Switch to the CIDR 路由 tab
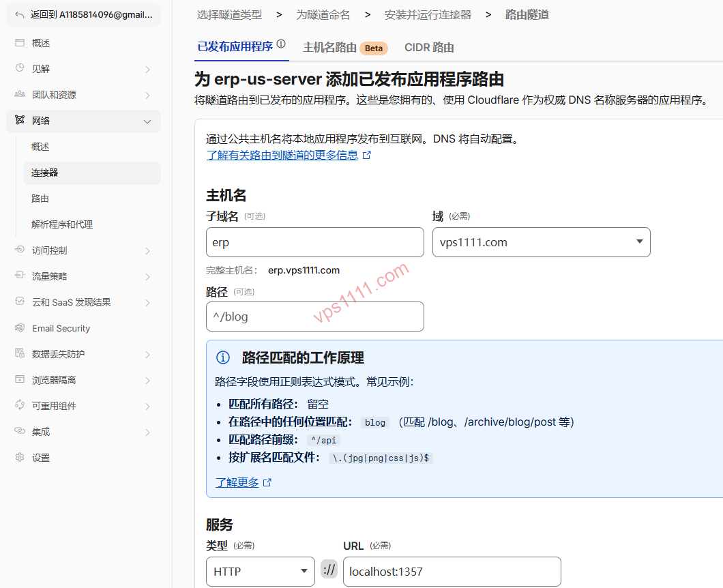Viewport: 723px width, 588px height. [x=429, y=48]
